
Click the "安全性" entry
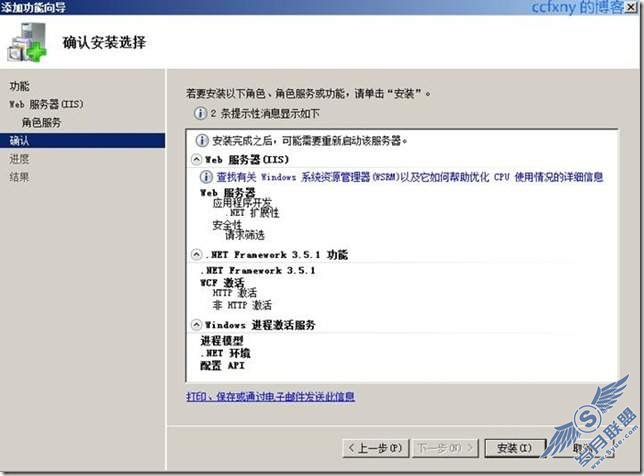(227, 225)
